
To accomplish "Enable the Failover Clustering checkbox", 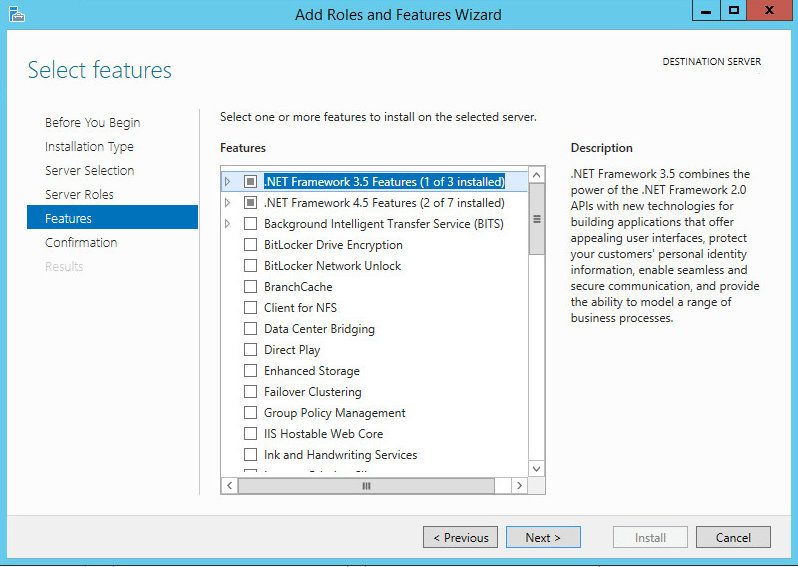I will pyautogui.click(x=251, y=392).
